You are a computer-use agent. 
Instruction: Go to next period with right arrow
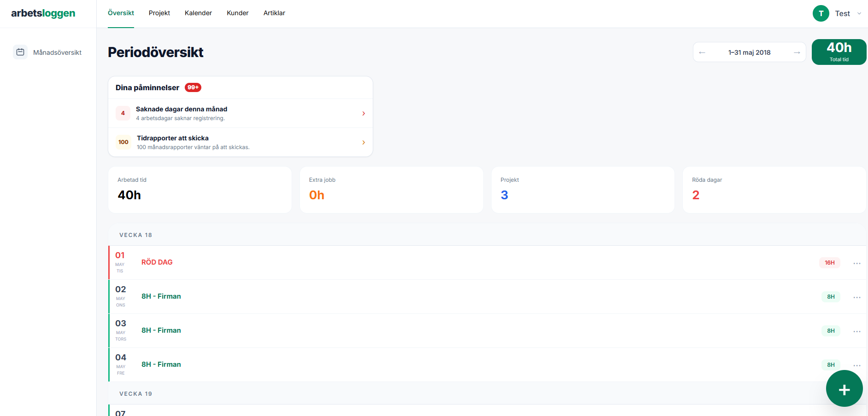[x=797, y=52]
